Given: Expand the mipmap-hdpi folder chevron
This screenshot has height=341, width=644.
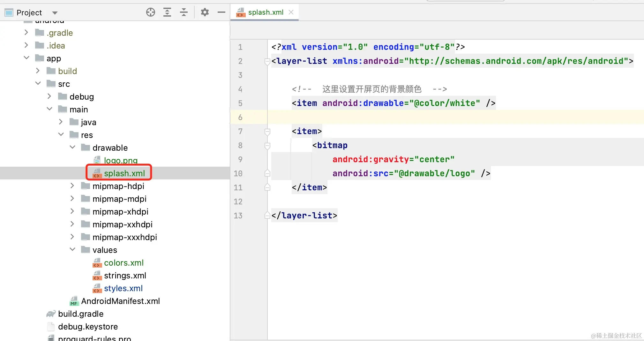Looking at the screenshot, I should coord(72,186).
